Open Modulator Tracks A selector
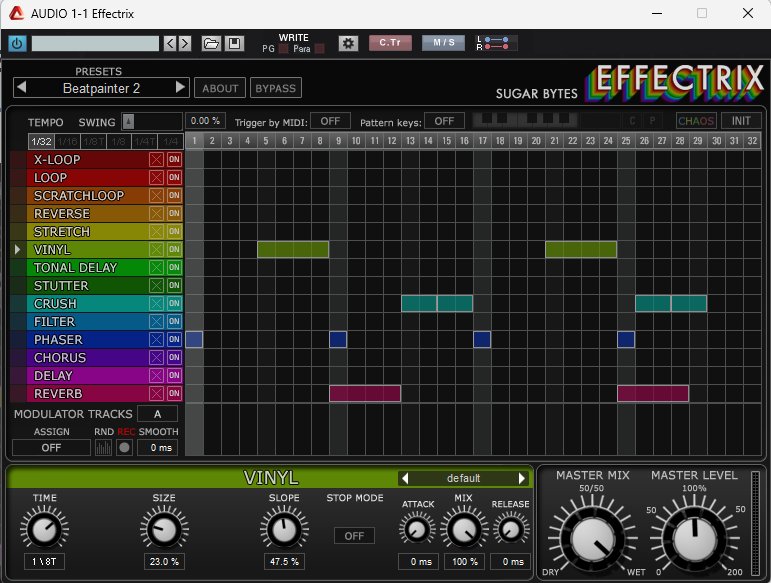Image resolution: width=771 pixels, height=583 pixels. [x=157, y=414]
